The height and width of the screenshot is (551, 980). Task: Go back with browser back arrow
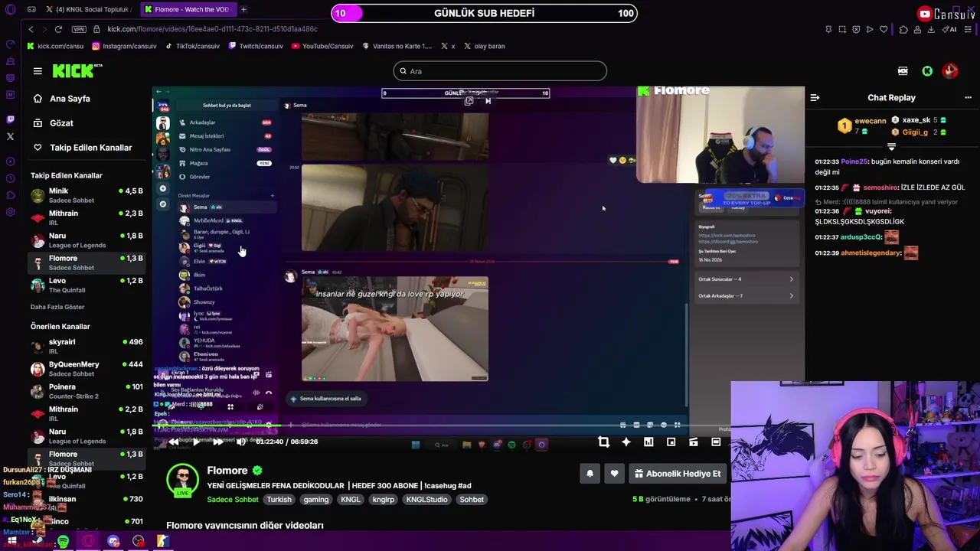31,29
